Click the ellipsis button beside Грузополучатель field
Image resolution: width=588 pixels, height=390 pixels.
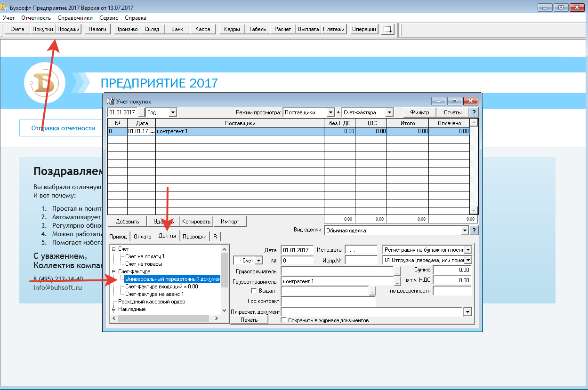point(398,271)
